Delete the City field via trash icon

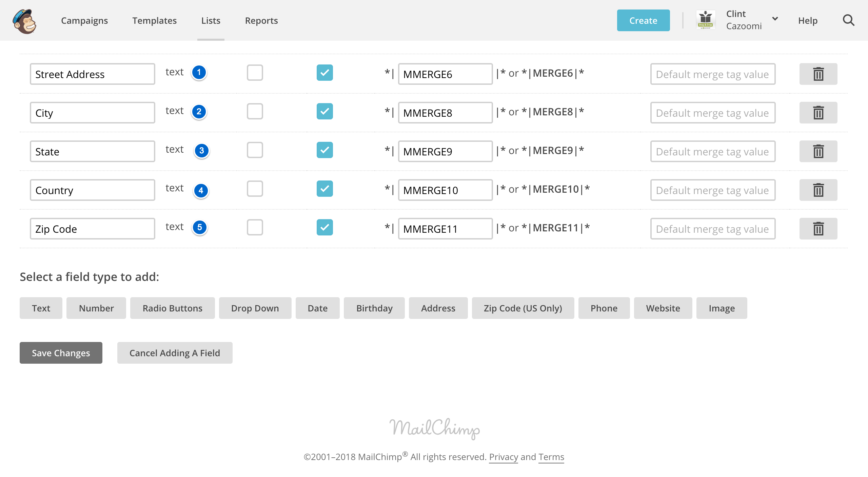(x=818, y=113)
